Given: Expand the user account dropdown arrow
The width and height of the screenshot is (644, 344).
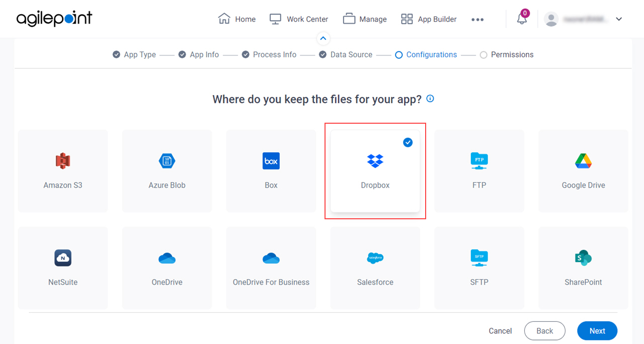Looking at the screenshot, I should pos(619,19).
